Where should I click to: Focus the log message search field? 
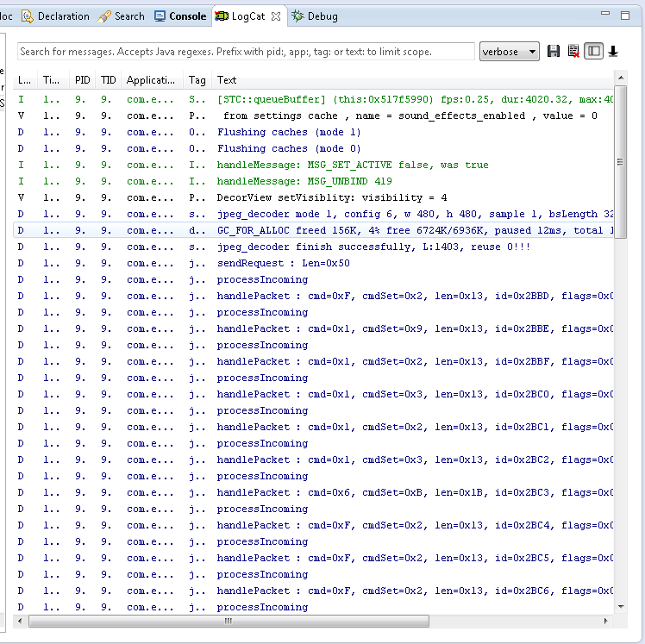tap(246, 52)
